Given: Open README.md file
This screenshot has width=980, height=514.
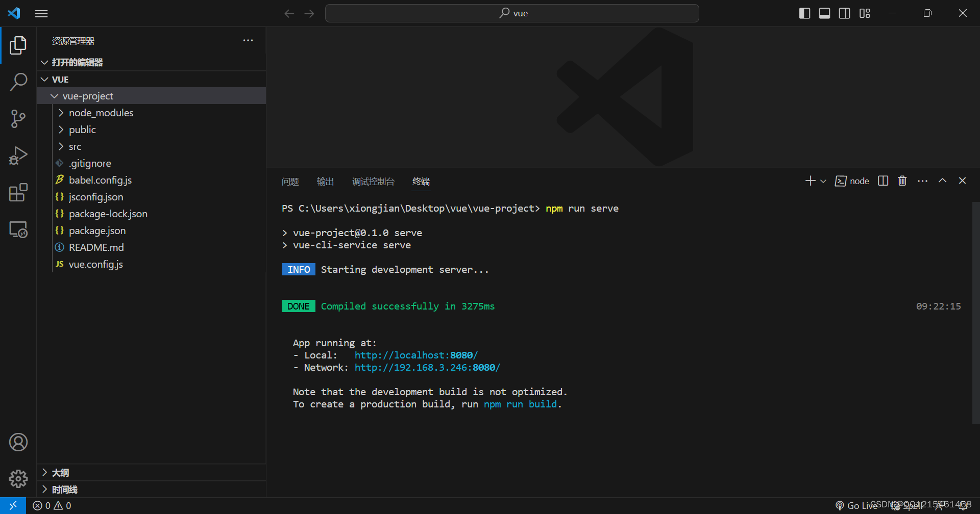Looking at the screenshot, I should click(152, 247).
